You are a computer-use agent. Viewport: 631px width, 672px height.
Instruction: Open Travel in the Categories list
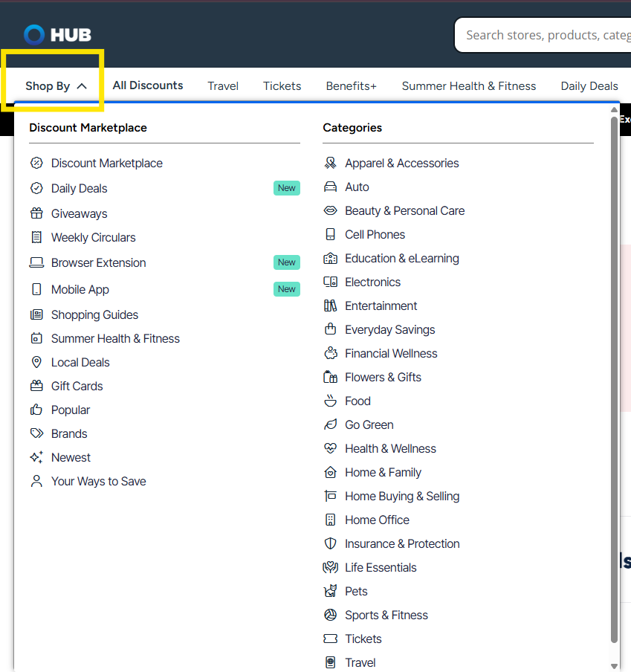[x=360, y=662]
